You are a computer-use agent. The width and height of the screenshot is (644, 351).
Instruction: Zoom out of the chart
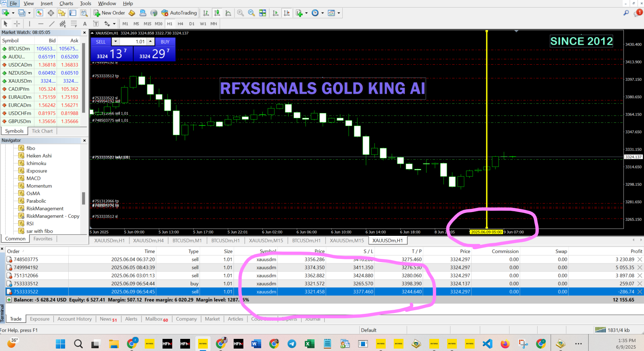click(x=251, y=13)
